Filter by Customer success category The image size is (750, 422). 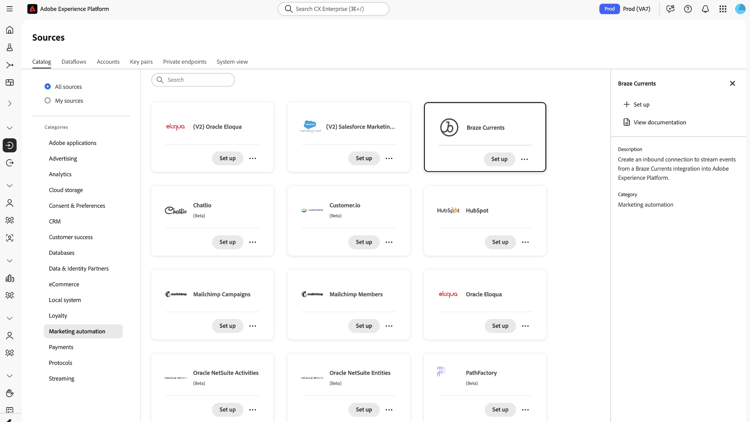click(x=70, y=237)
